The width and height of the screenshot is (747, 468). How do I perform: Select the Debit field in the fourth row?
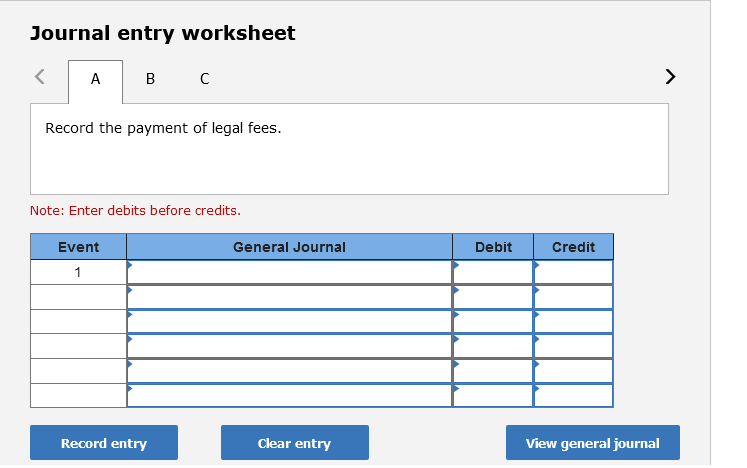point(493,346)
